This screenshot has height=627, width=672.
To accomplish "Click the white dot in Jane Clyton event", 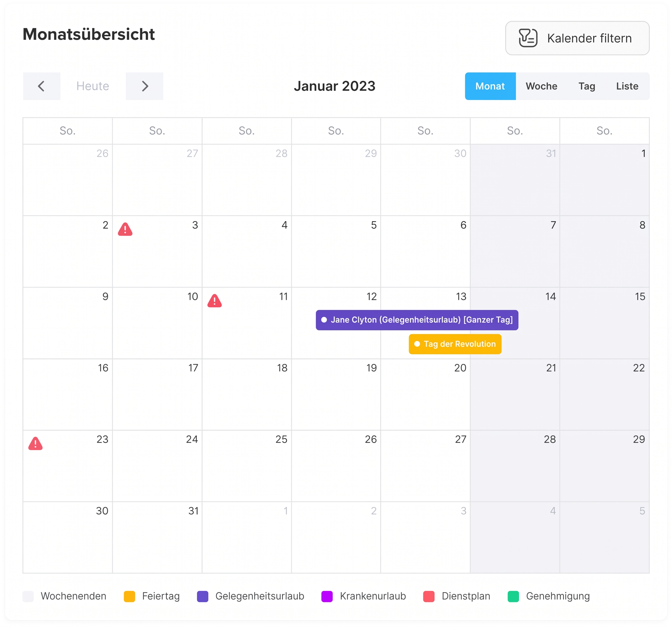I will pos(324,320).
